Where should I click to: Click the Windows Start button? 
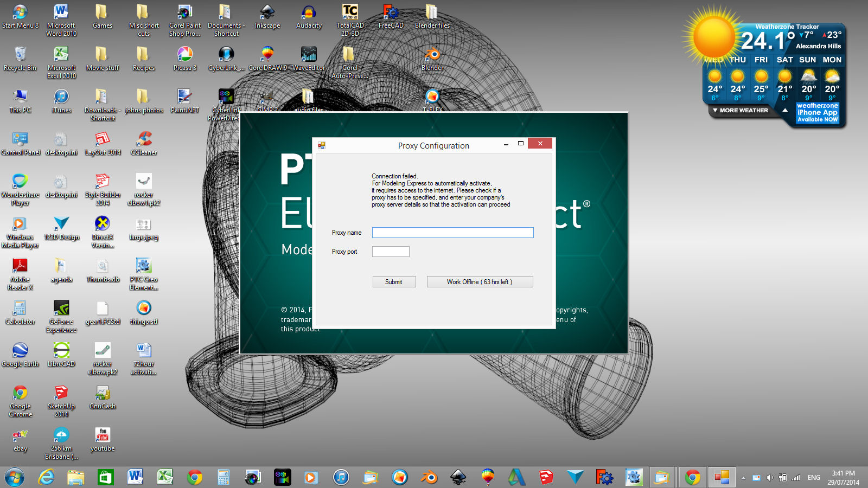[x=15, y=477]
